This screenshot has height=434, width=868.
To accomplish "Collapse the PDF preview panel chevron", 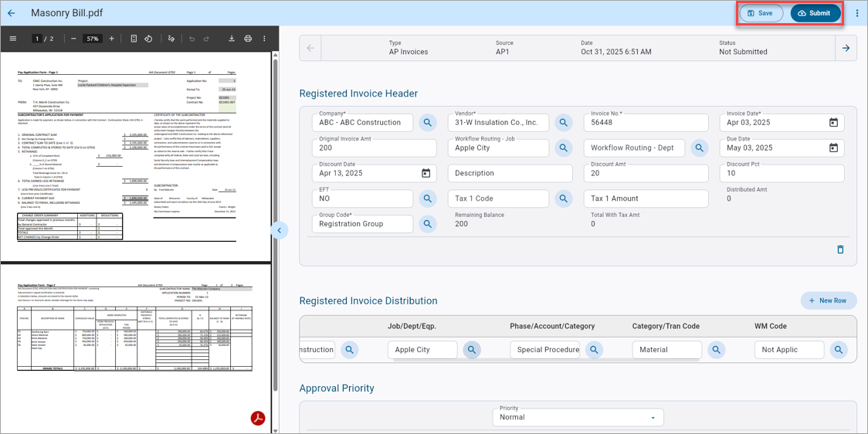I will point(280,229).
